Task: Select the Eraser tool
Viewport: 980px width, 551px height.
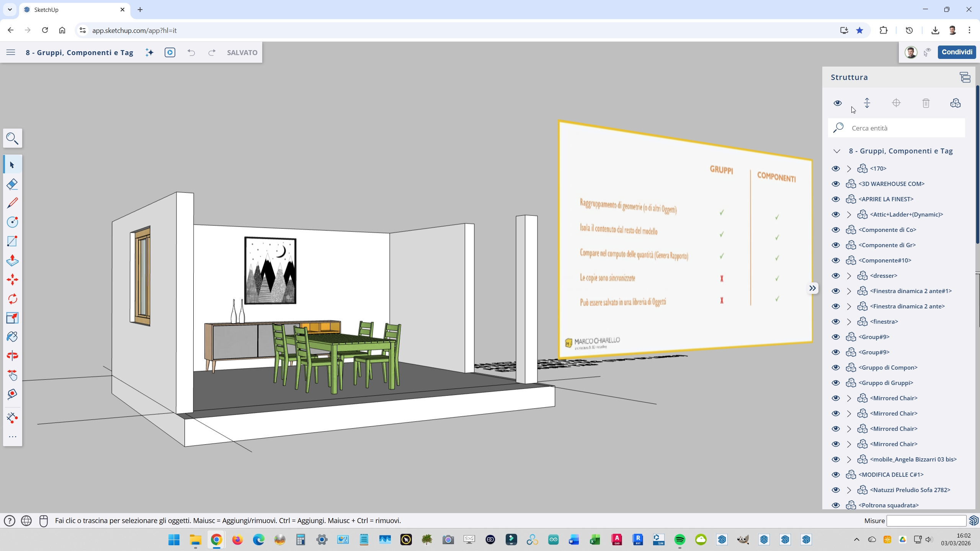Action: tap(12, 184)
